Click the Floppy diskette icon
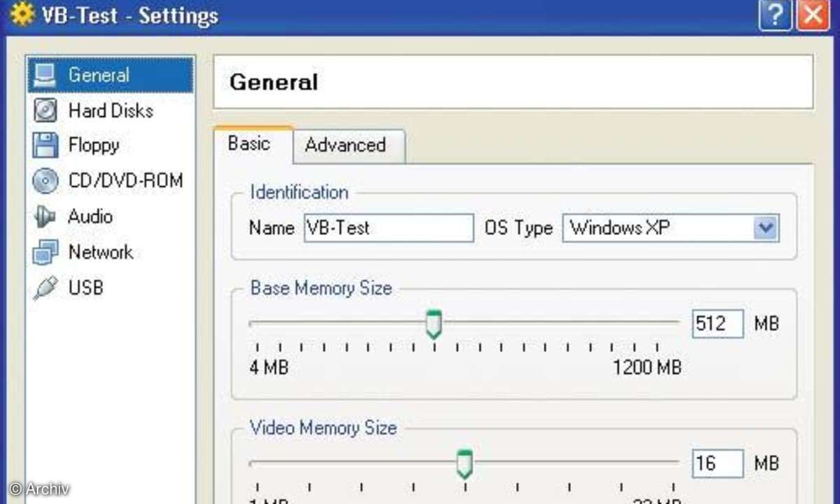Image resolution: width=840 pixels, height=504 pixels. click(x=45, y=146)
